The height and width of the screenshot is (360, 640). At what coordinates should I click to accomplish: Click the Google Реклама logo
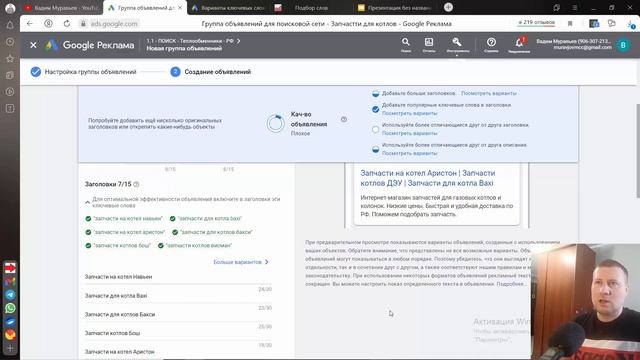point(89,45)
